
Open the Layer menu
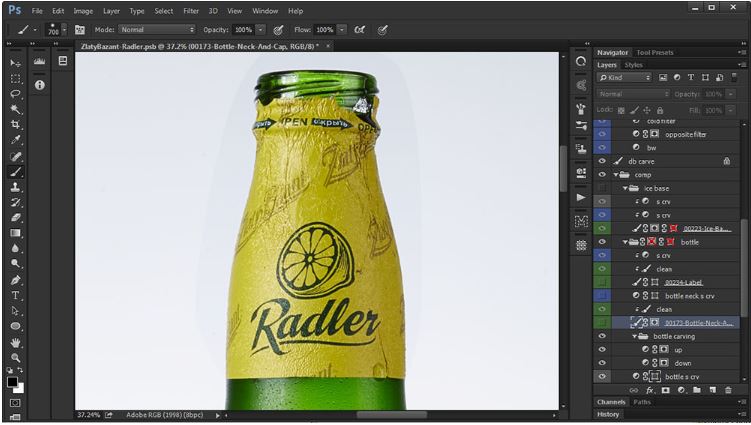tap(111, 11)
